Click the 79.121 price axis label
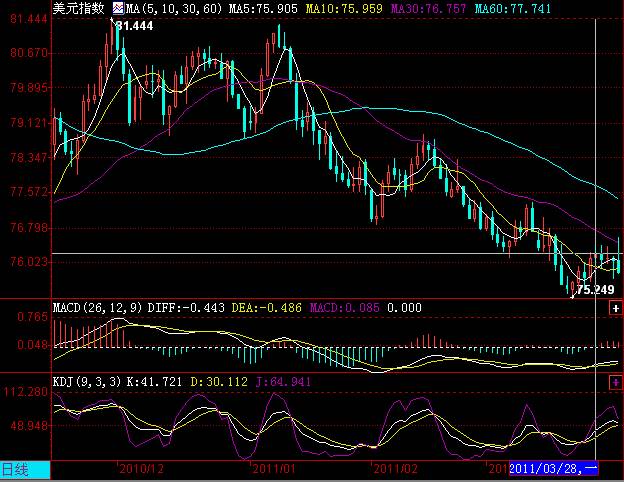 [x=29, y=123]
